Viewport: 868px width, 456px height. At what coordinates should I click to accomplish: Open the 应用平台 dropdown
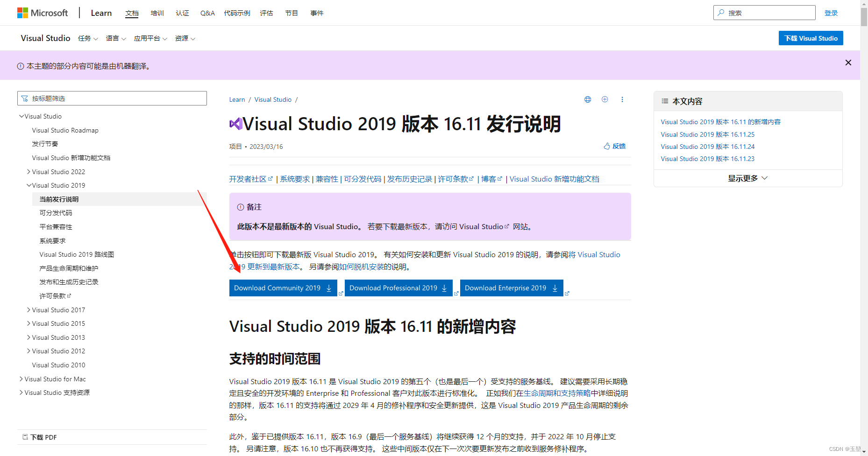coord(150,38)
